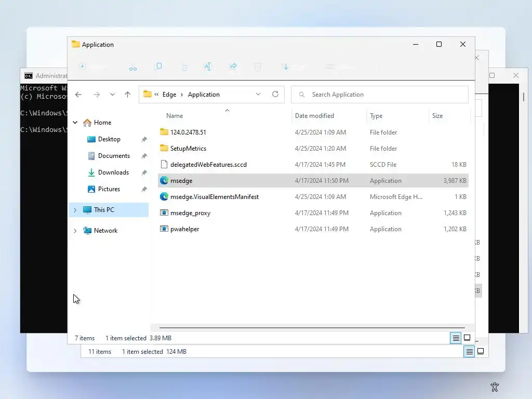Viewport: 532px width, 399px height.
Task: Open the address bar history dropdown
Action: (x=258, y=94)
